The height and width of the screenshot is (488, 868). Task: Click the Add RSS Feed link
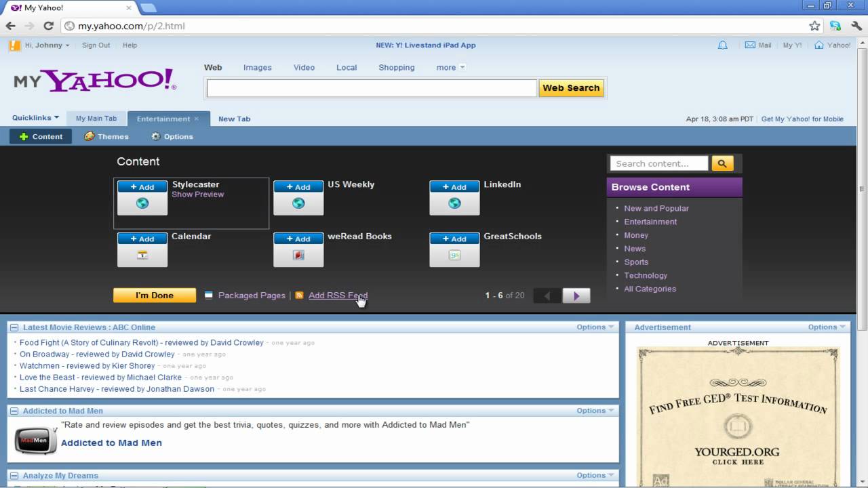click(x=338, y=296)
